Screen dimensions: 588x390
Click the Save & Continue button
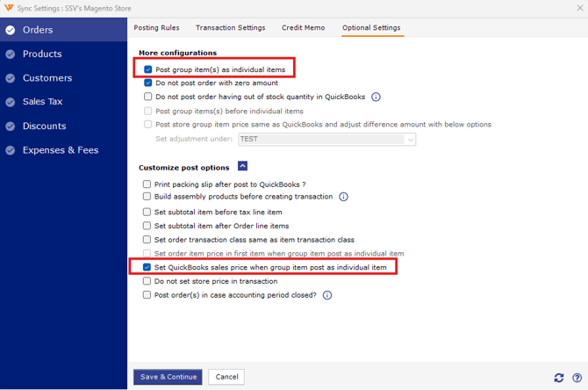168,377
